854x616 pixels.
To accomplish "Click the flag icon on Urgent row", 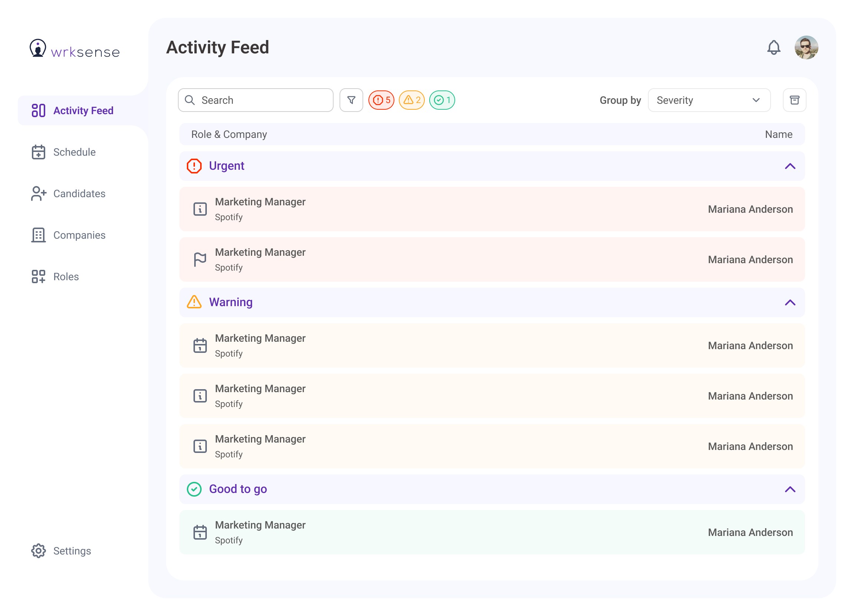I will coord(200,259).
